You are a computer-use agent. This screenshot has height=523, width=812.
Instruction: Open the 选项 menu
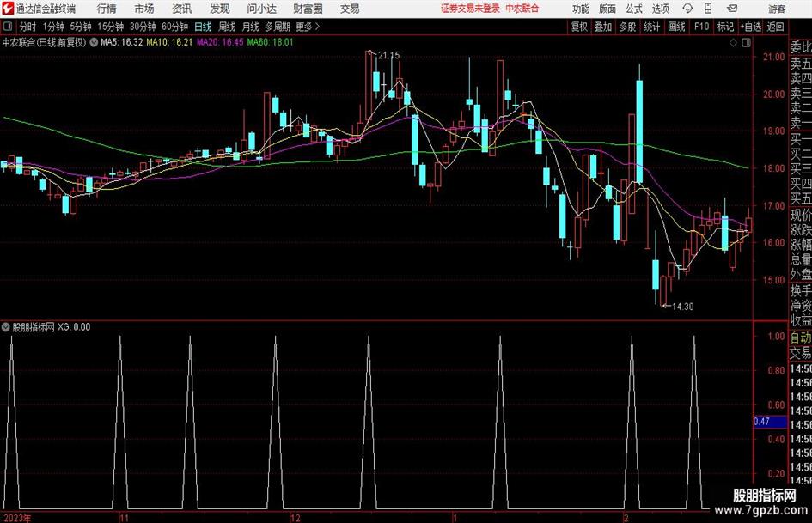(x=660, y=9)
